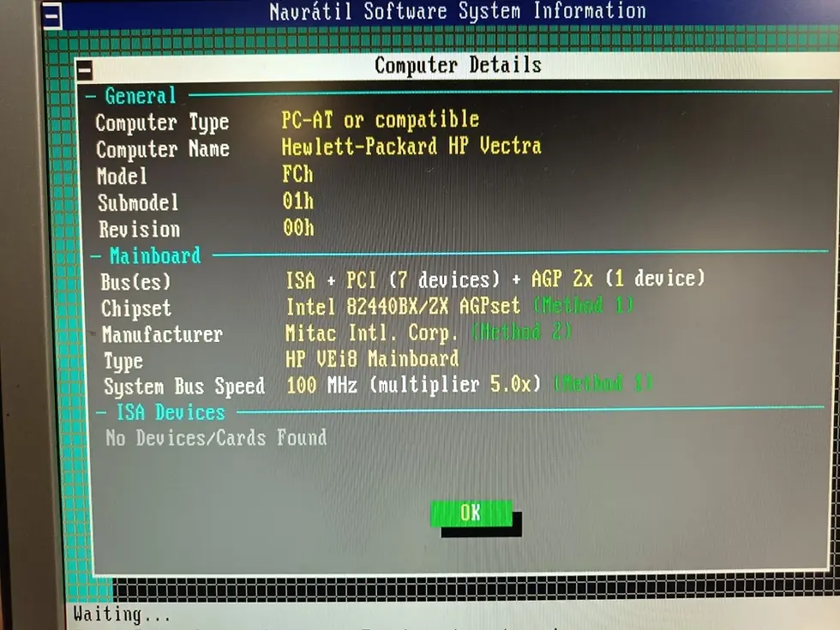
Task: Click 'No Devices/Cards Found' text
Action: coord(216,438)
